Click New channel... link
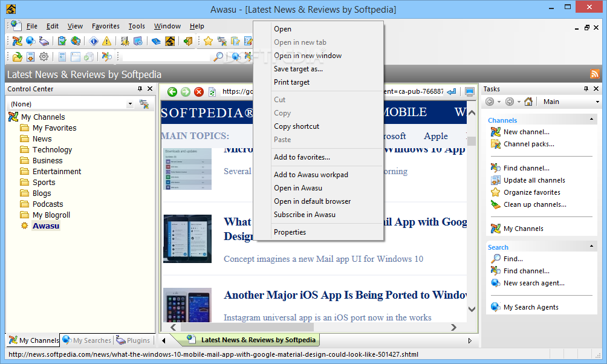The image size is (607, 364). (x=526, y=132)
